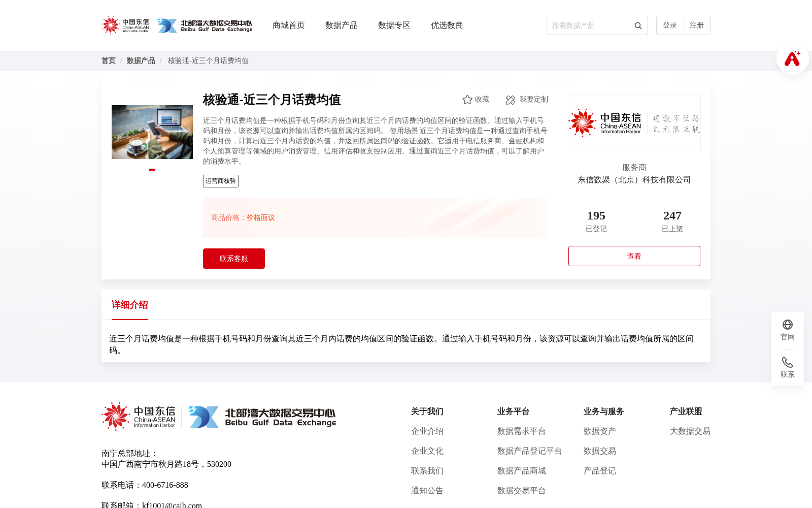Click the 联系客服 button
The width and height of the screenshot is (812, 508).
(234, 259)
